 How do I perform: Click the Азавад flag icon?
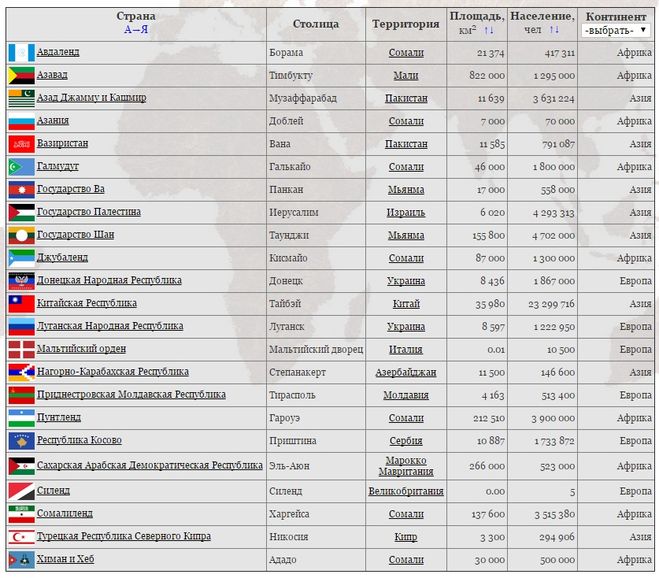(20, 75)
